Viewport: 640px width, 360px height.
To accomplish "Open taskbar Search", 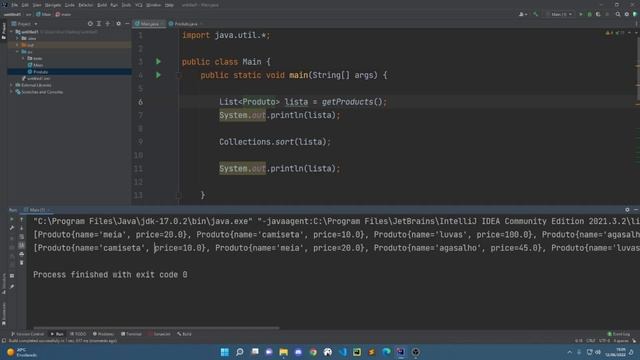I will tap(240, 352).
